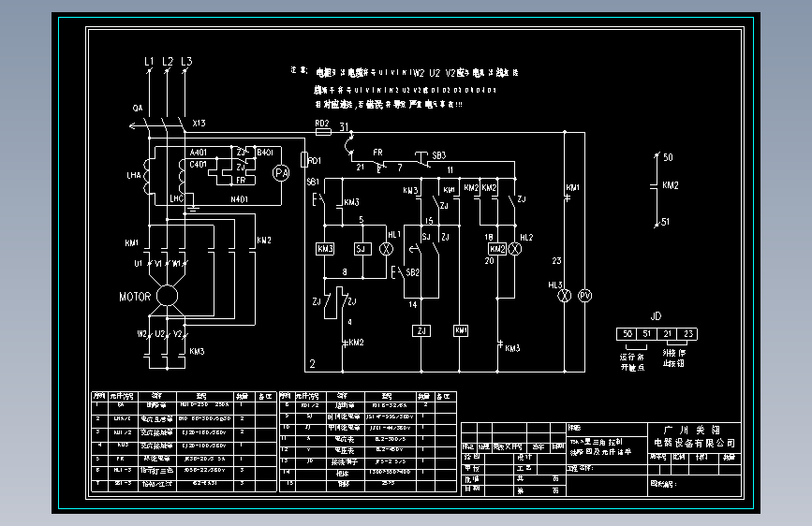
Task: Click the company name in the title block
Action: pos(693,436)
